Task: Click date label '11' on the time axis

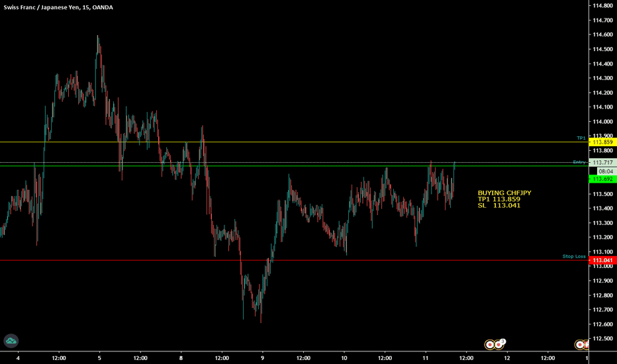Action: click(426, 358)
